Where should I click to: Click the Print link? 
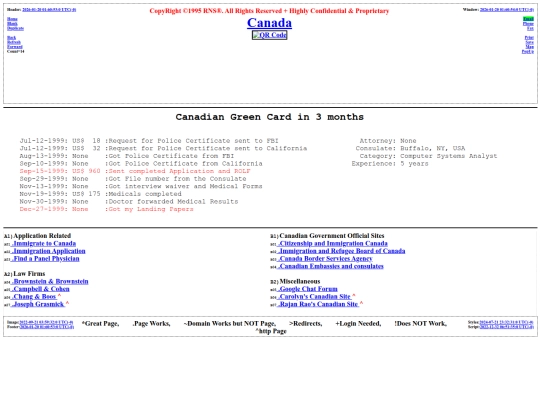point(529,38)
